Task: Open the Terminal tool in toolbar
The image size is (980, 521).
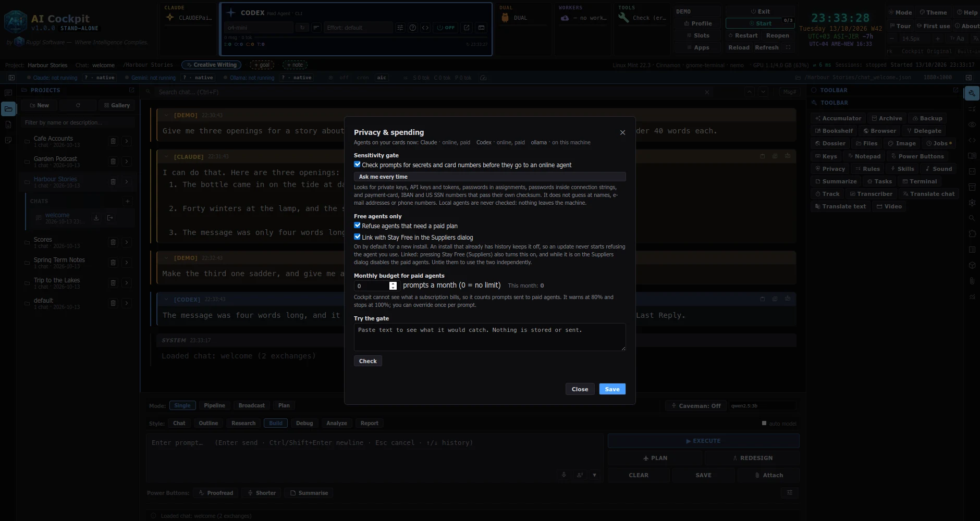Action: click(920, 181)
